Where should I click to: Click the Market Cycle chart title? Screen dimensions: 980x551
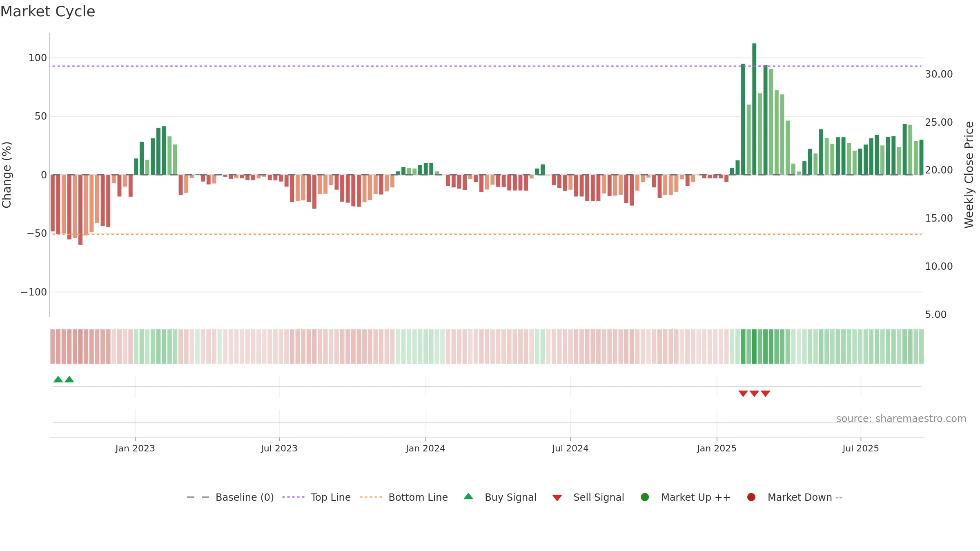pyautogui.click(x=48, y=11)
